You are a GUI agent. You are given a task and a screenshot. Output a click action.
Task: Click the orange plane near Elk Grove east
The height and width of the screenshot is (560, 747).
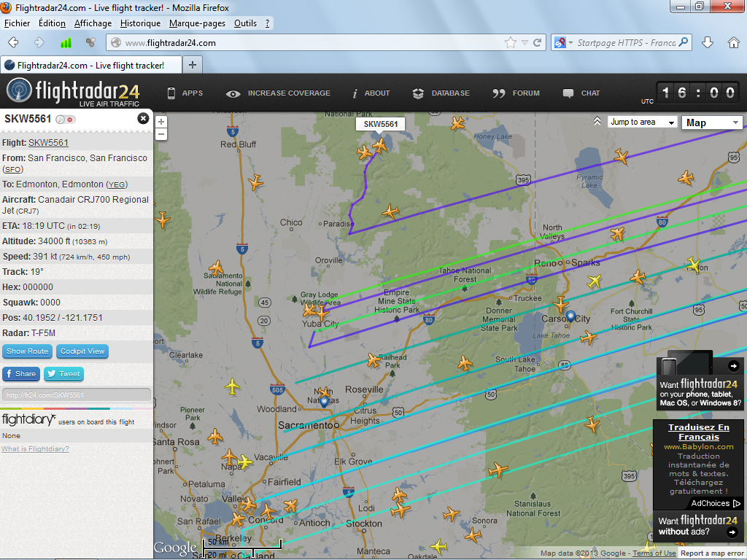498,470
